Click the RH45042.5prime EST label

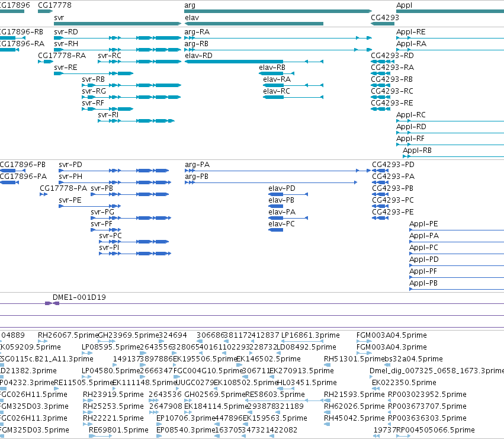pos(354,418)
